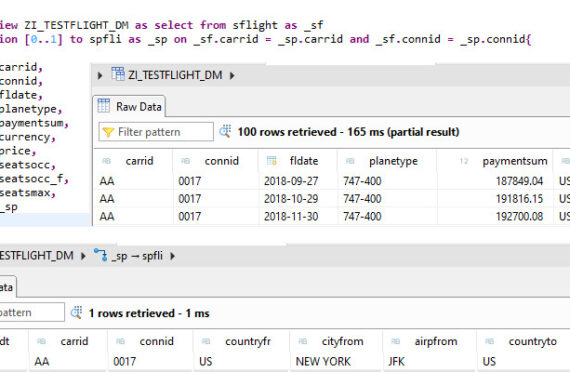The width and height of the screenshot is (570, 372).
Task: Sort by the upper carrid column header
Action: (x=139, y=161)
